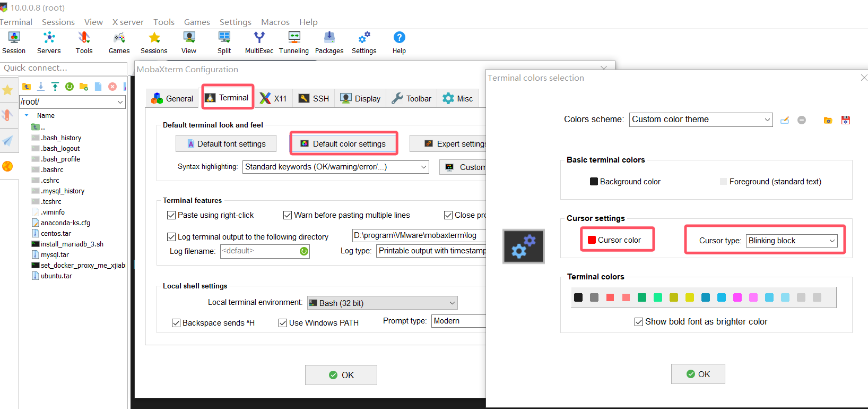
Task: Open the Macros menu
Action: point(275,22)
